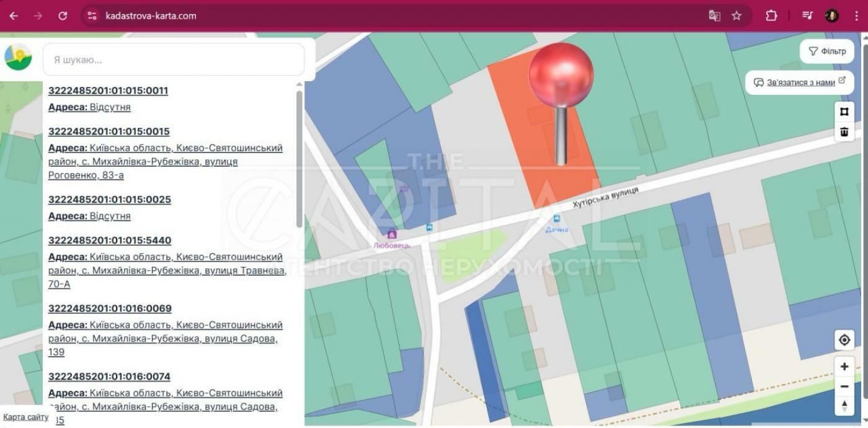Click the address ending 'Садова, 139'
868x428 pixels.
(166, 339)
